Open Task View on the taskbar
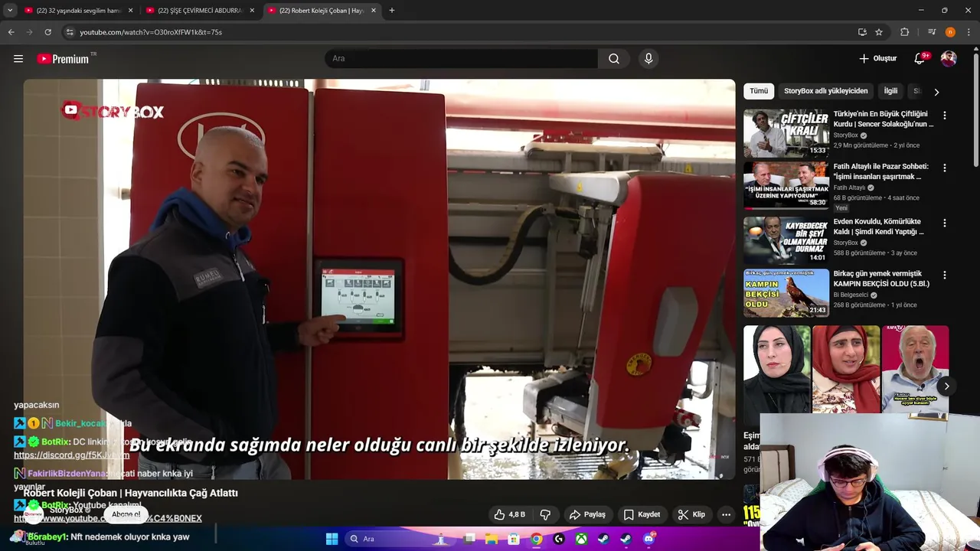980x551 pixels. pyautogui.click(x=469, y=539)
